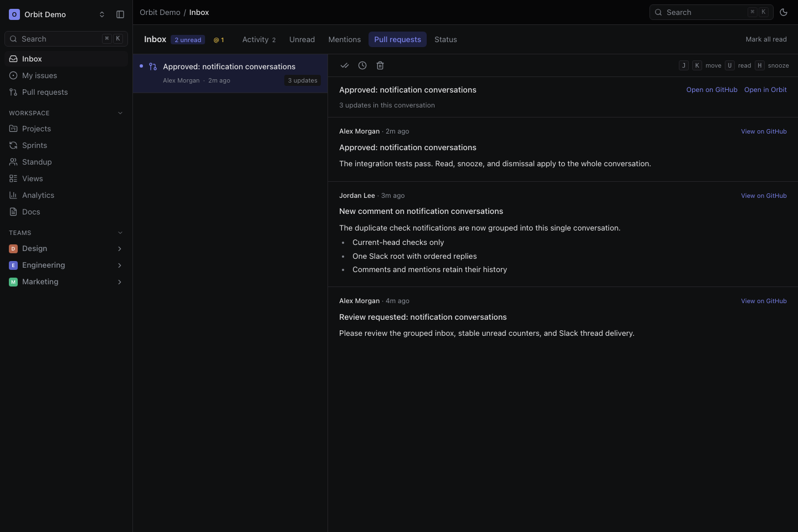Open the conversation via Open on GitHub
This screenshot has width=798, height=532.
pos(712,90)
